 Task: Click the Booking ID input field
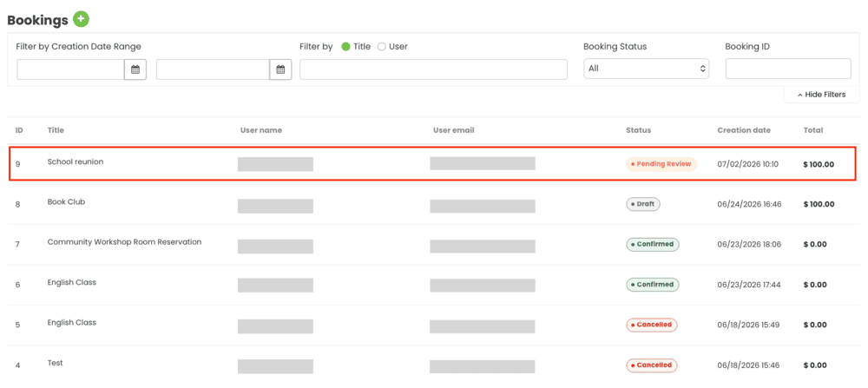[788, 69]
